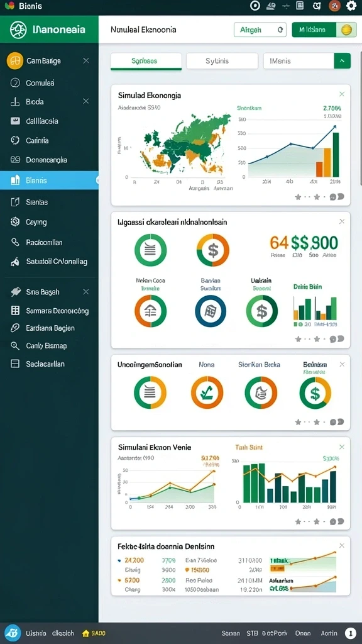Switch to the Sytinis tab
This screenshot has width=362, height=644.
(x=222, y=61)
